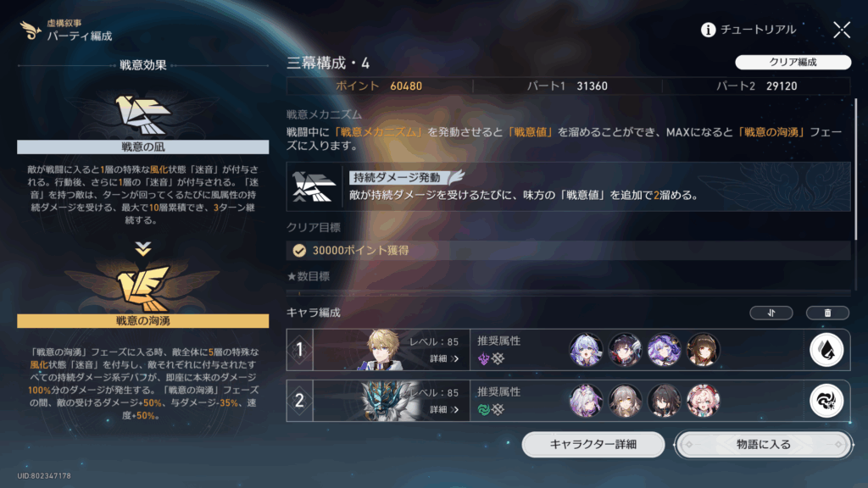The width and height of the screenshot is (868, 488).
Task: Click the golden 戦意の洶湧 bird emblem
Action: 142,288
